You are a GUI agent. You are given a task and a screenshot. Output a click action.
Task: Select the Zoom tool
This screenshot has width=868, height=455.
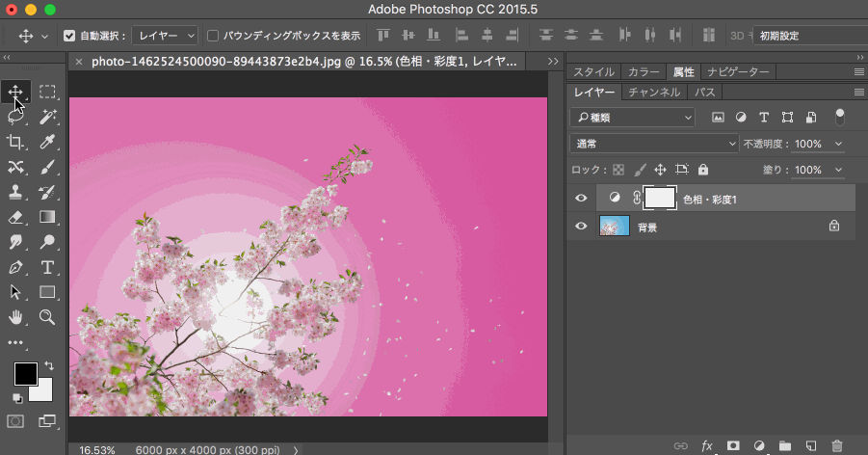pyautogui.click(x=47, y=317)
